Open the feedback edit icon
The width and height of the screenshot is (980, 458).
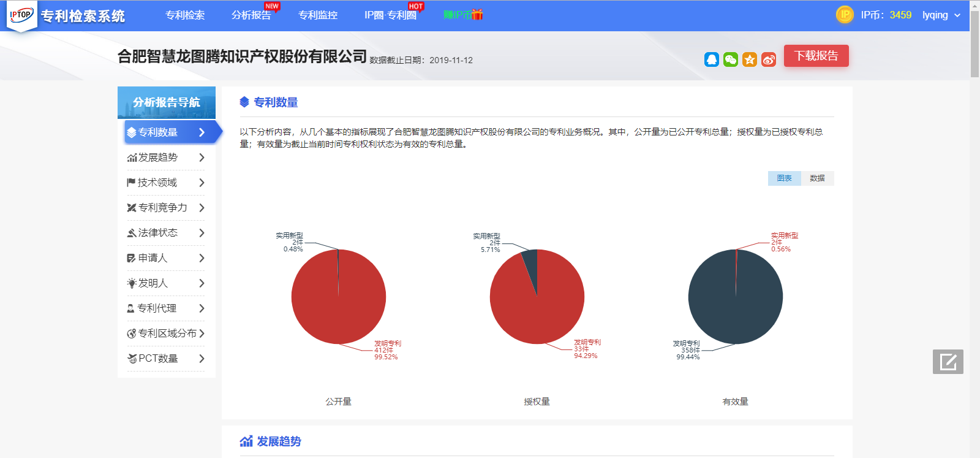point(948,362)
